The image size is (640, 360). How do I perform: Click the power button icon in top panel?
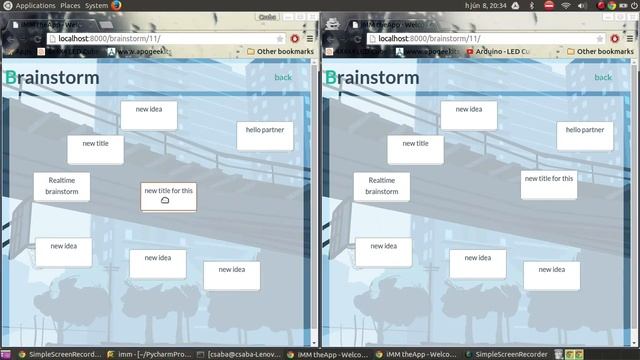pos(634,6)
